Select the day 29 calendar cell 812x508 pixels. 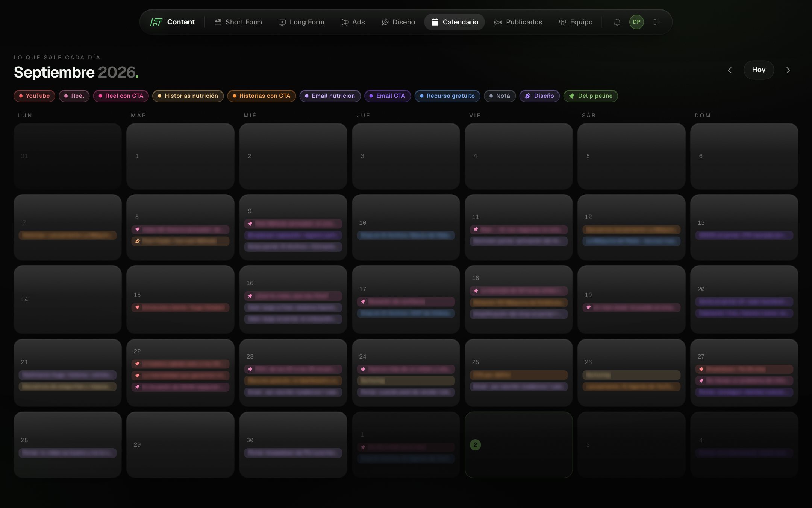point(180,445)
